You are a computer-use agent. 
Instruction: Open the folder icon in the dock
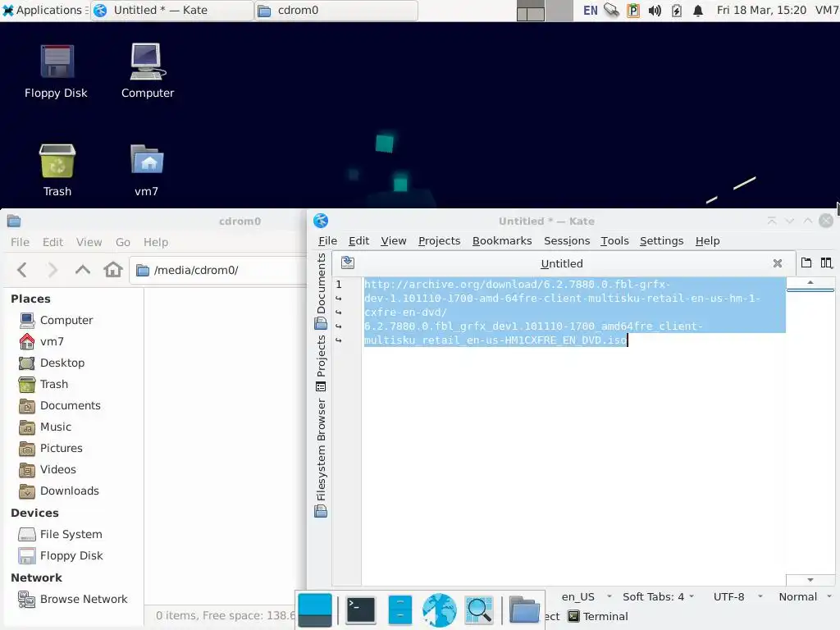524,610
